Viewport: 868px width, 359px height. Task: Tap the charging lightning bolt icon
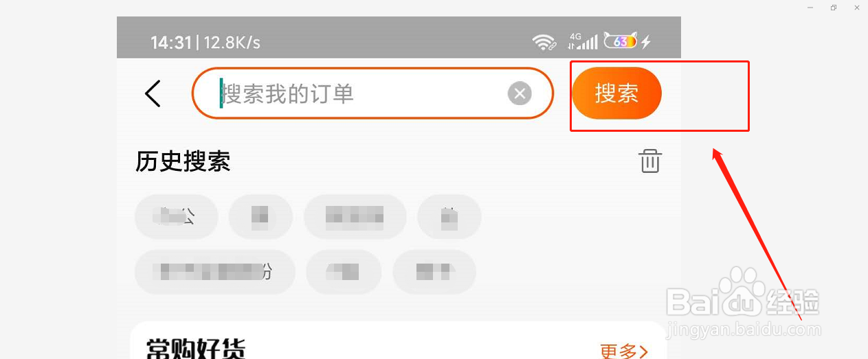tap(646, 42)
